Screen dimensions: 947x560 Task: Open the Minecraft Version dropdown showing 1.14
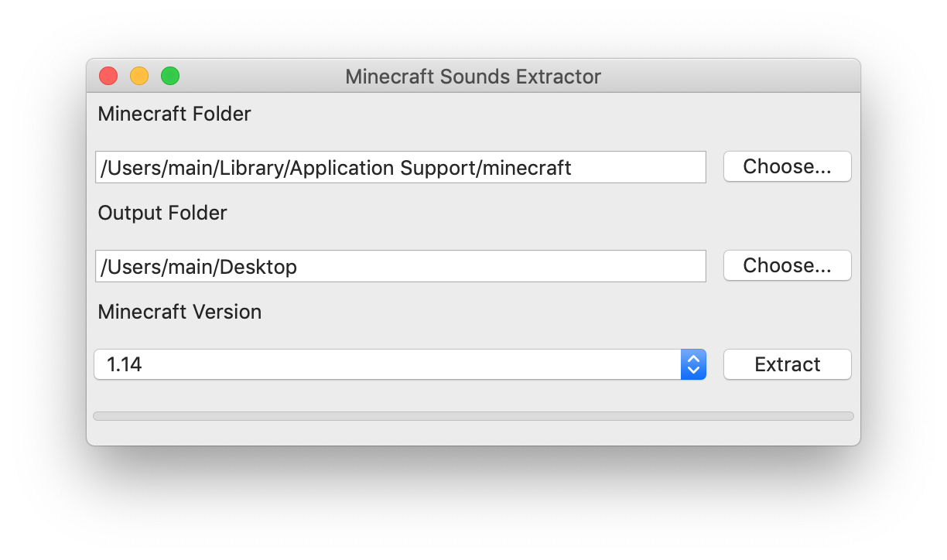pyautogui.click(x=387, y=364)
